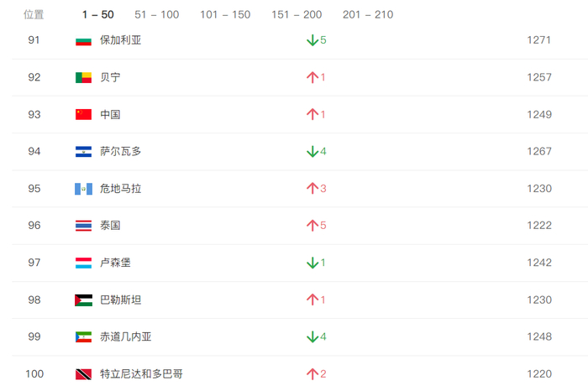Go to the 201 – 210 tab
Viewport: 588px width, 391px height.
[x=367, y=15]
